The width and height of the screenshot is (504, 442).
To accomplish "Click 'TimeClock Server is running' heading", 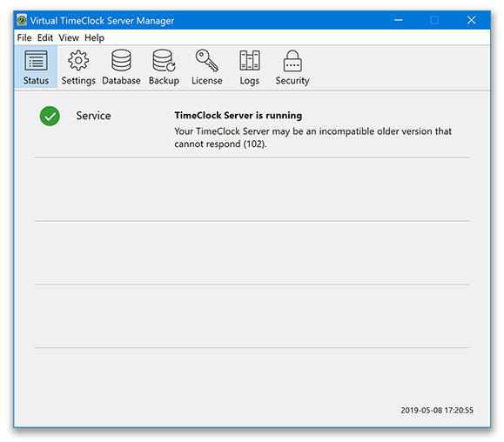I will 239,115.
